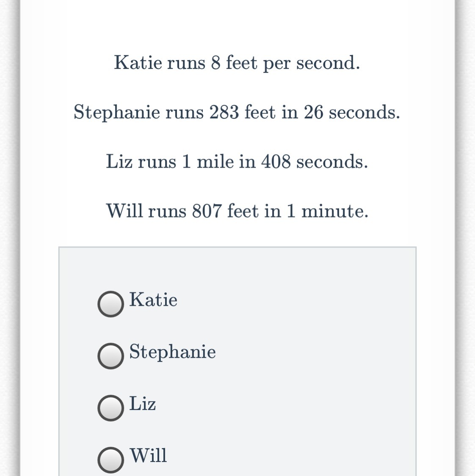Click the word "mile" in Liz's sentence
This screenshot has height=476, width=475.
pos(215,162)
